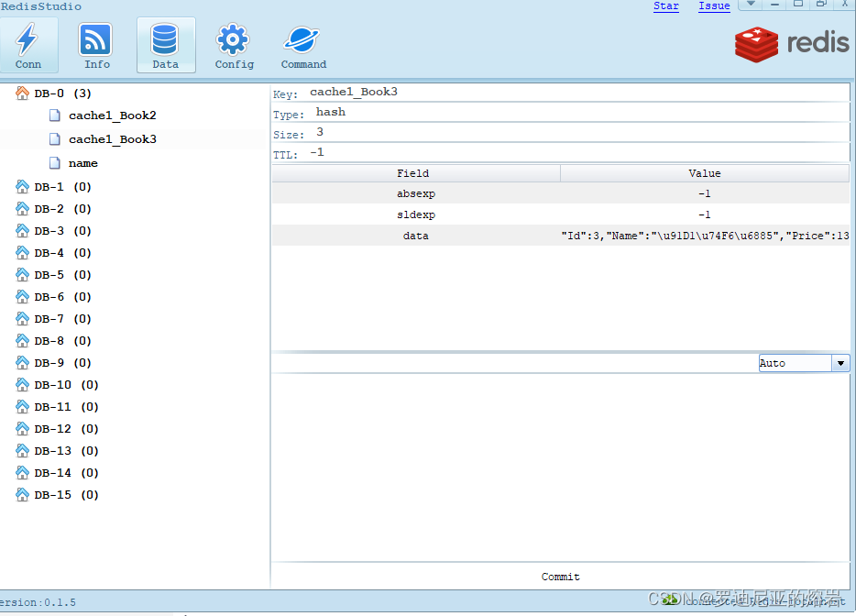
Task: Click the Type value hash
Action: coord(330,112)
